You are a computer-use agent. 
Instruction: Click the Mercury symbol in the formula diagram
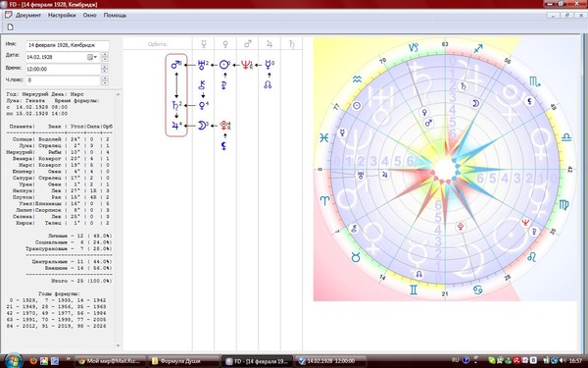pos(269,65)
